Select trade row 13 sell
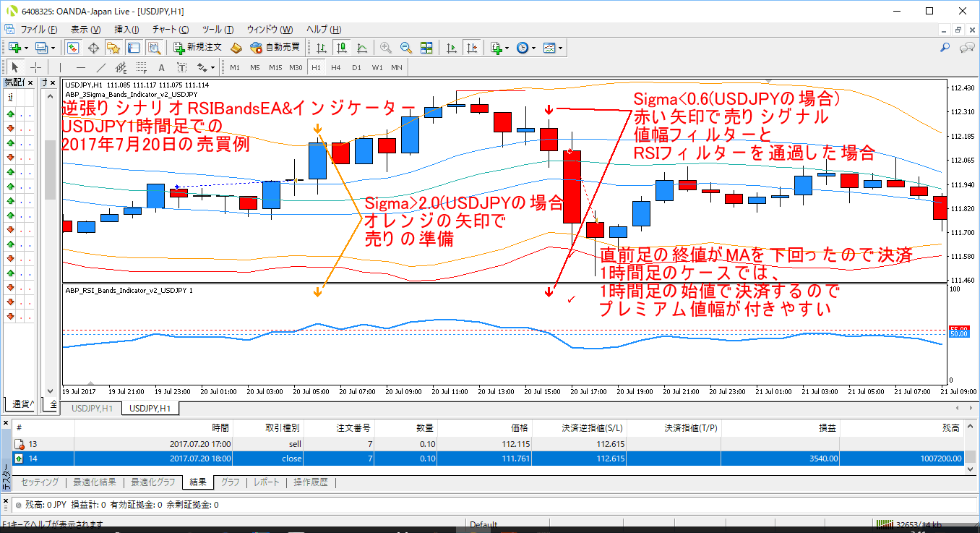The width and height of the screenshot is (980, 533). point(489,444)
